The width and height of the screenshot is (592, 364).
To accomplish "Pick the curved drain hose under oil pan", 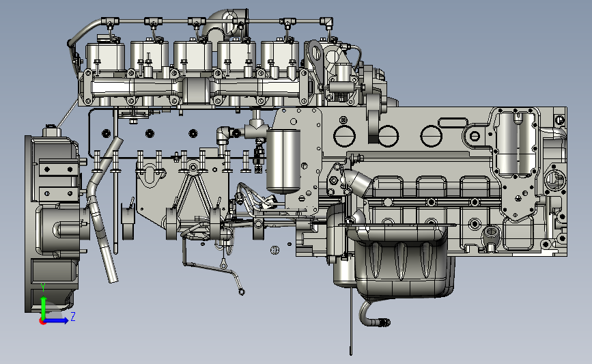I will click(x=373, y=315).
